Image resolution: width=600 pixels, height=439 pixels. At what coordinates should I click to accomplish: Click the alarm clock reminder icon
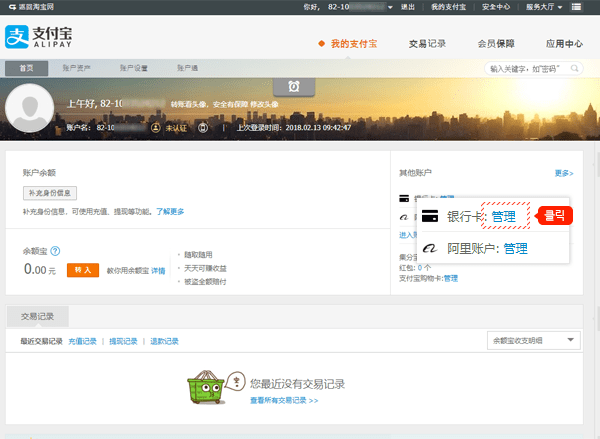click(x=294, y=86)
